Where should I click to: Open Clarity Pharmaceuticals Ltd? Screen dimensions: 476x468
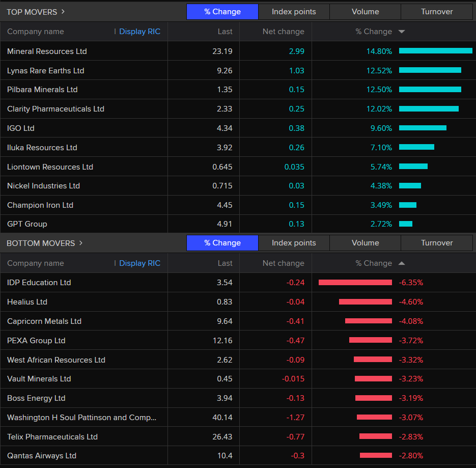55,109
